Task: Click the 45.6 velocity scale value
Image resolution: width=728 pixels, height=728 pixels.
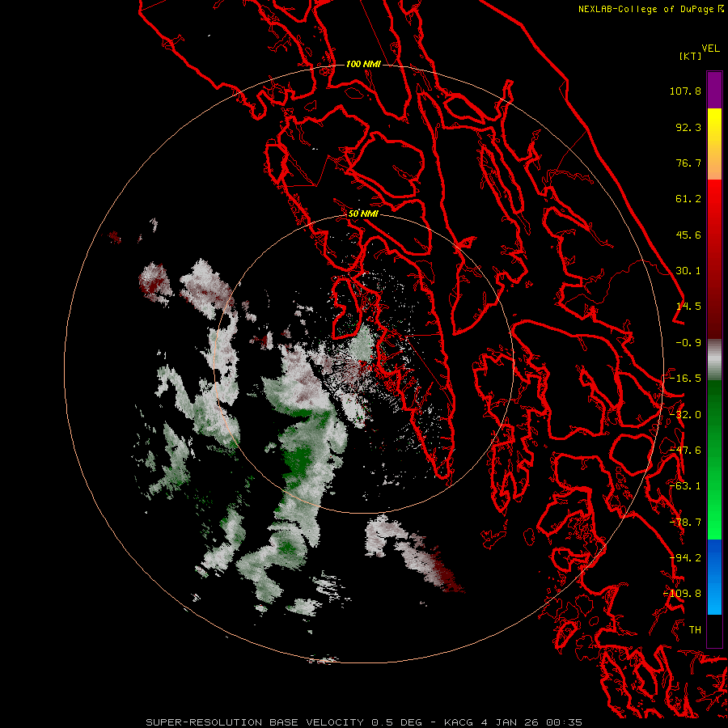Action: [688, 235]
